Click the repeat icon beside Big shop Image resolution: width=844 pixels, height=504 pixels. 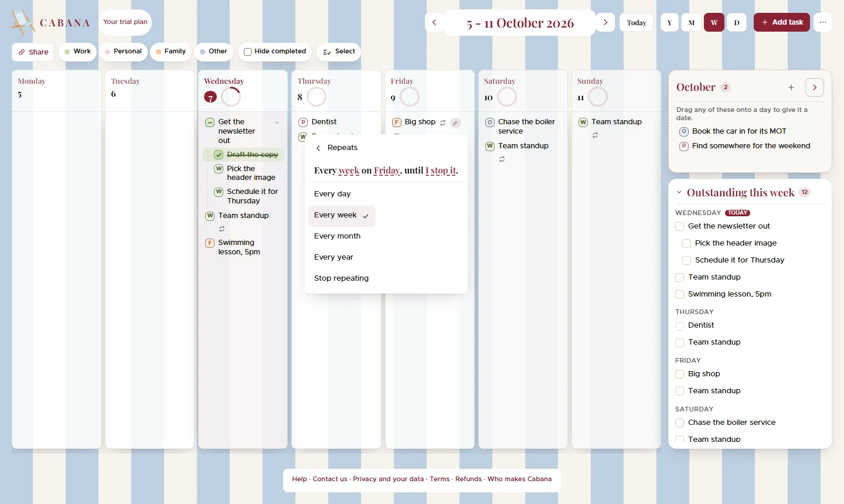tap(443, 123)
